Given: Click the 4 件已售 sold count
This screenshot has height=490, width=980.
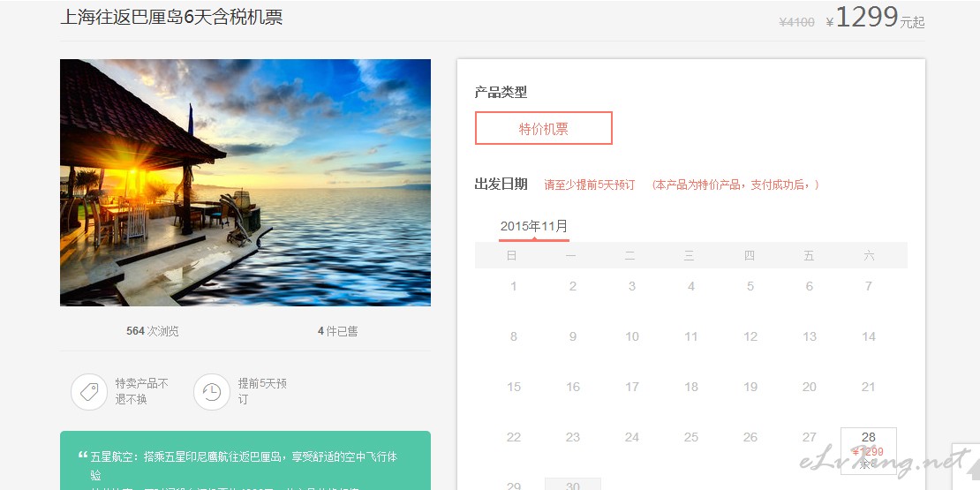Looking at the screenshot, I should 337,331.
